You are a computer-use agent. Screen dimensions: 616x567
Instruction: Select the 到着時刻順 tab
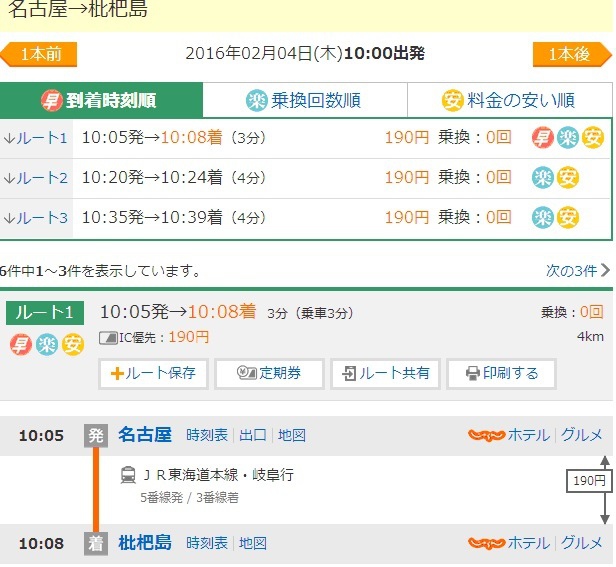tap(101, 100)
